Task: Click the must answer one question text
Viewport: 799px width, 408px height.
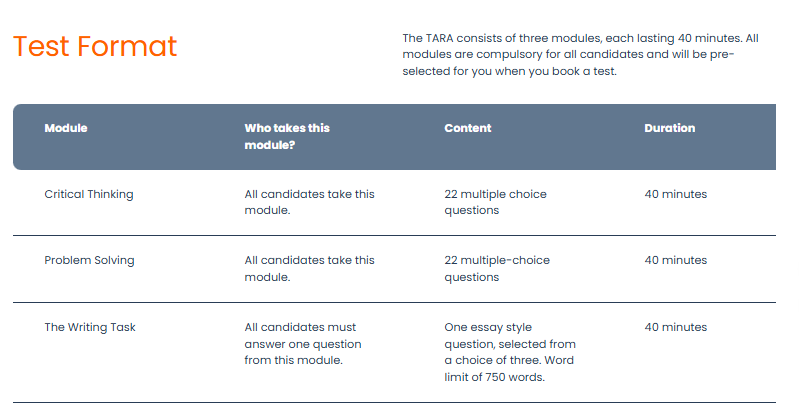Action: coord(302,343)
